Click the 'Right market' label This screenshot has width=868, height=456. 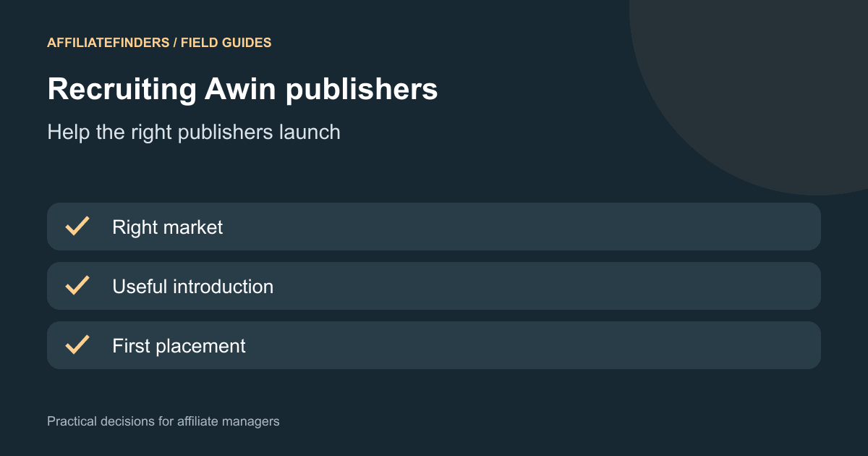[168, 227]
